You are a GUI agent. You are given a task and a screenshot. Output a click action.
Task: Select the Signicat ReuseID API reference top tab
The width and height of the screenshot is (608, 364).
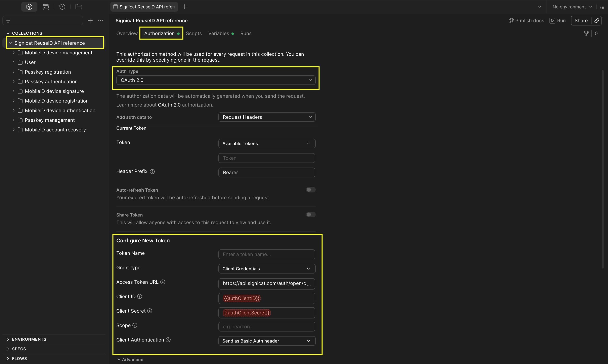144,7
